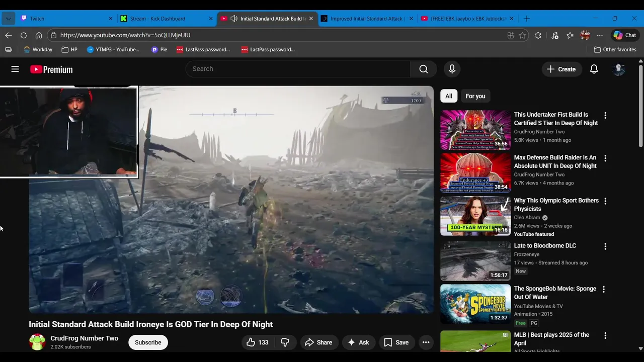
Task: Open the YouTube hamburger guide menu
Action: pyautogui.click(x=15, y=69)
